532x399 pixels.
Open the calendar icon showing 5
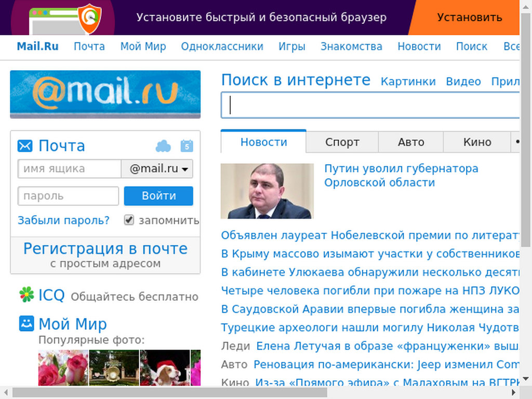[187, 146]
